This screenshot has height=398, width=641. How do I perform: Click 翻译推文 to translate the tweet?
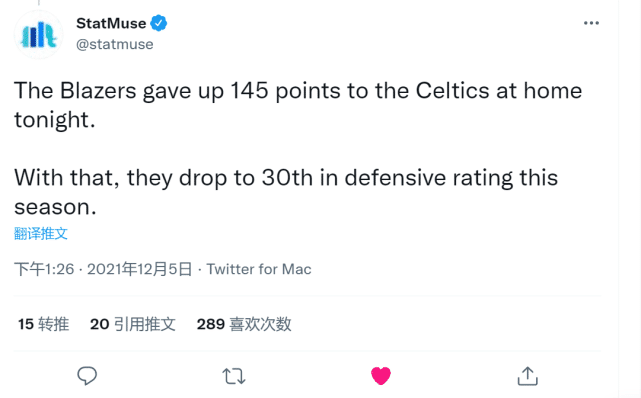[40, 234]
